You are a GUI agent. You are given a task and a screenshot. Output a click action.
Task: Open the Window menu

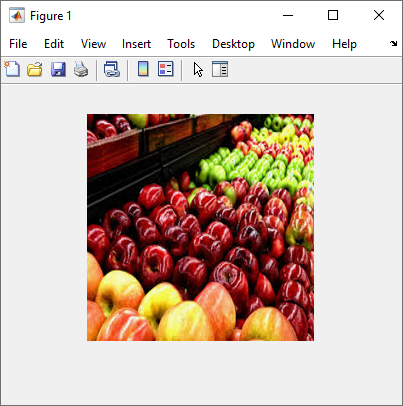[293, 44]
